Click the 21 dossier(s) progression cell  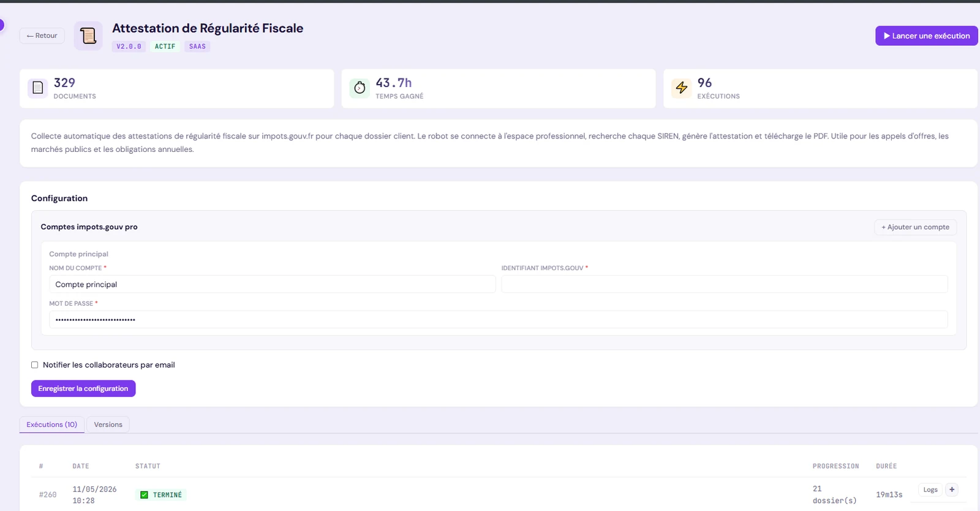834,494
